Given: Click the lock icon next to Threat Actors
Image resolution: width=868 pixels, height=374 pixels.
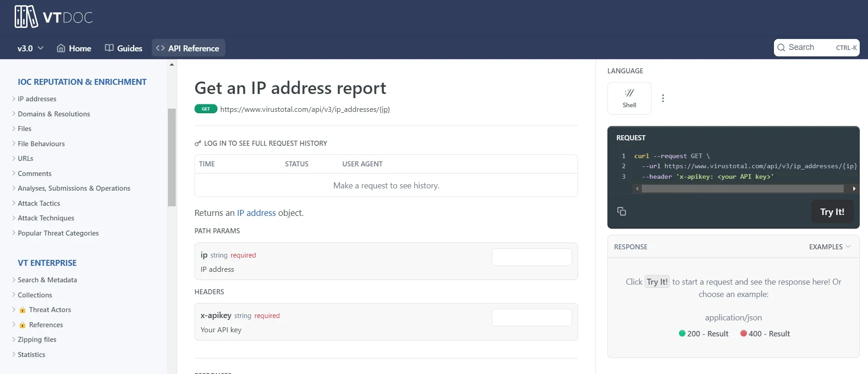Looking at the screenshot, I should coord(22,310).
